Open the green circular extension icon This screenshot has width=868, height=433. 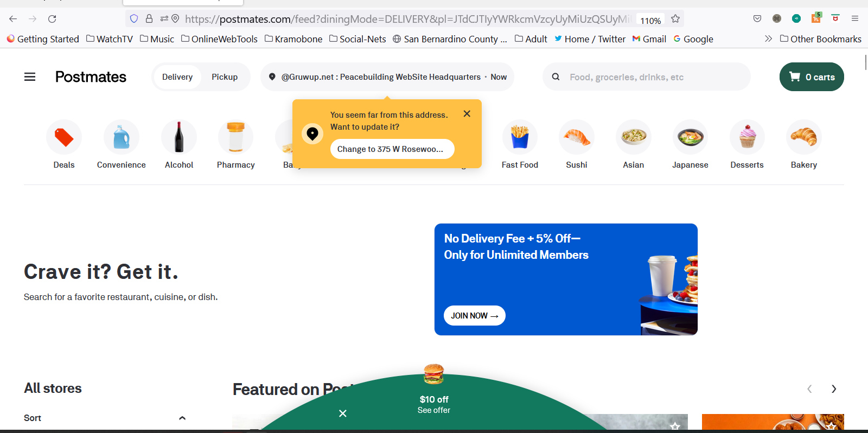click(x=796, y=18)
